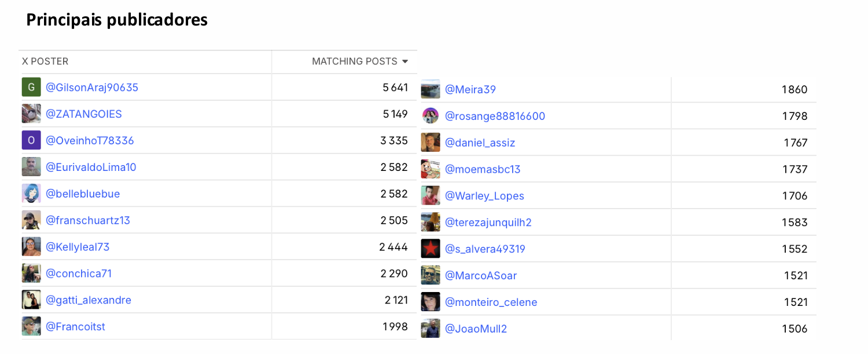The width and height of the screenshot is (868, 354).
Task: Open the @ZATANGOIES profile link
Action: tap(84, 114)
